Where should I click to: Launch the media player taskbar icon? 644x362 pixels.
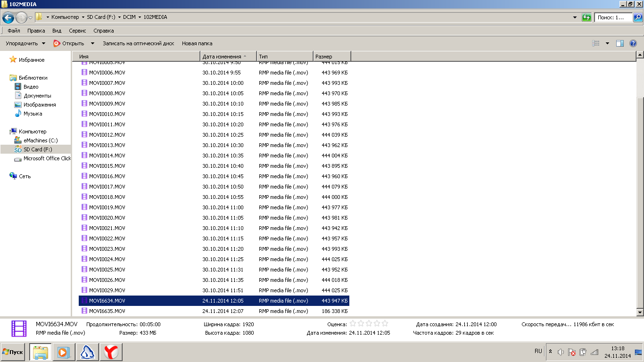[x=64, y=352]
